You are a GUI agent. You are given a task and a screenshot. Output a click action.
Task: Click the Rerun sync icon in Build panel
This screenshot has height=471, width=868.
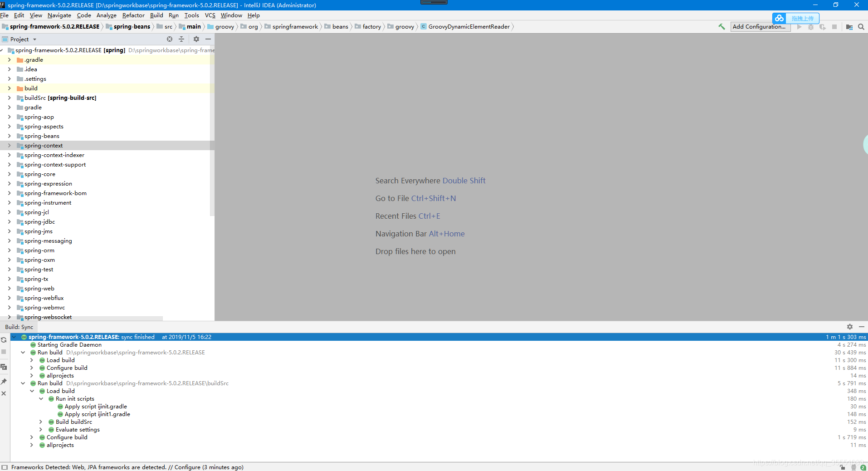coord(4,339)
